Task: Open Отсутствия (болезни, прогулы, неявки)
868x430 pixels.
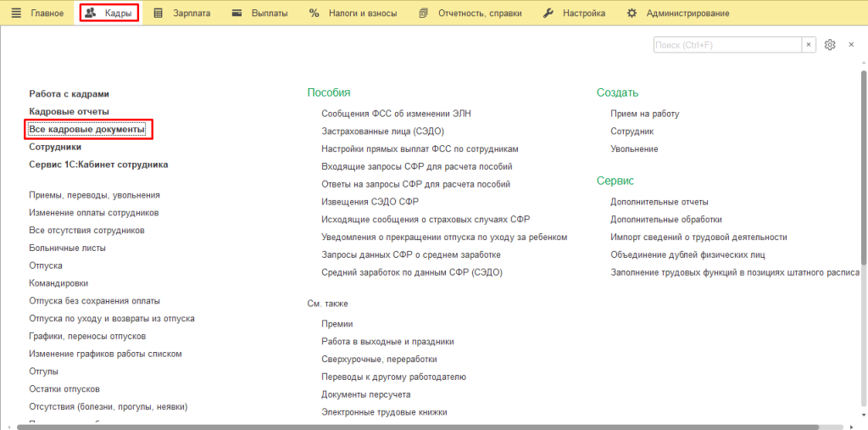Action: pyautogui.click(x=108, y=407)
